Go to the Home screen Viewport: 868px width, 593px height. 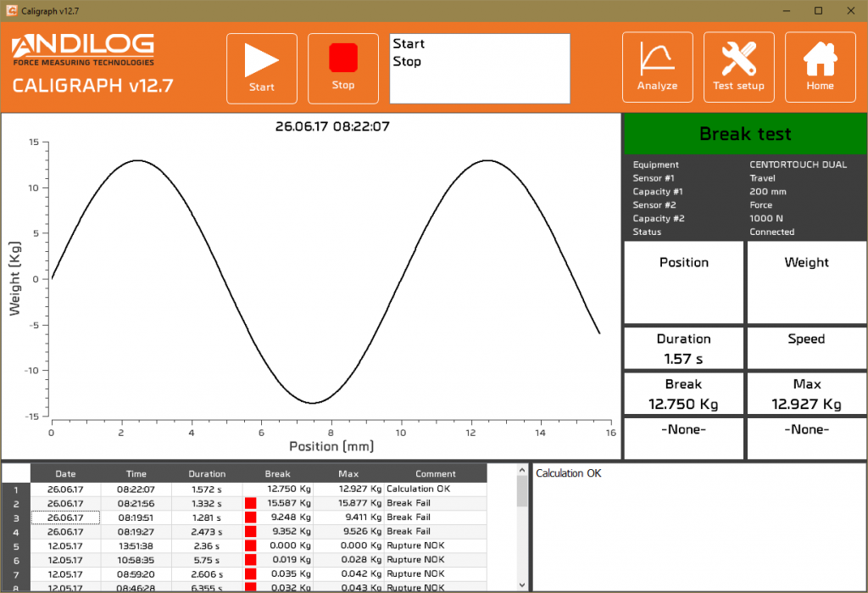click(820, 68)
